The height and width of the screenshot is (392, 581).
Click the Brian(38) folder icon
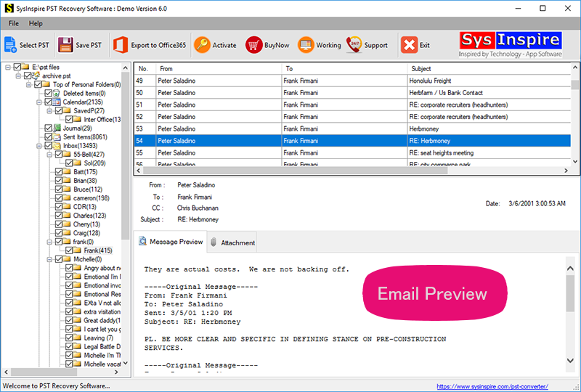coord(67,181)
